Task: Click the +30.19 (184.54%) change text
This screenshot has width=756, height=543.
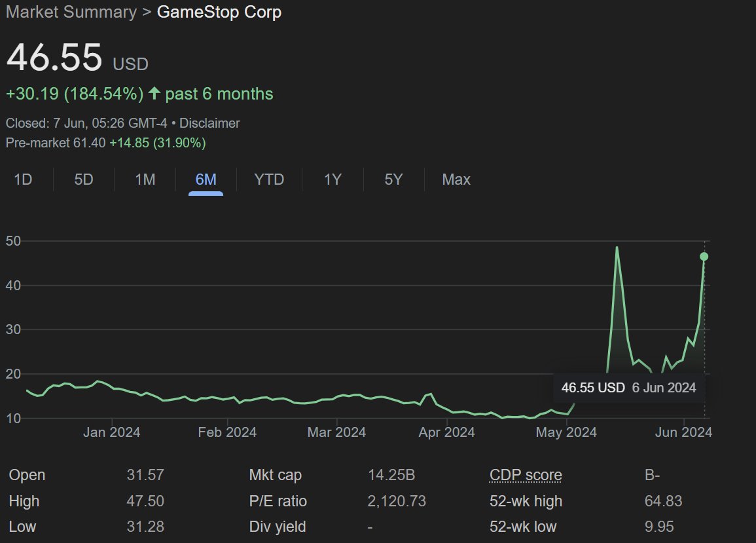Action: (x=75, y=94)
